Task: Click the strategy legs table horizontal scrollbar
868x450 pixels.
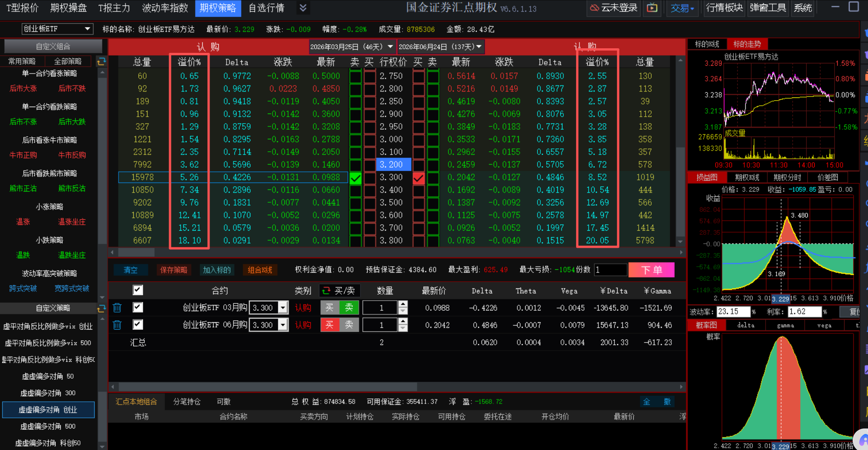Action: 268,387
